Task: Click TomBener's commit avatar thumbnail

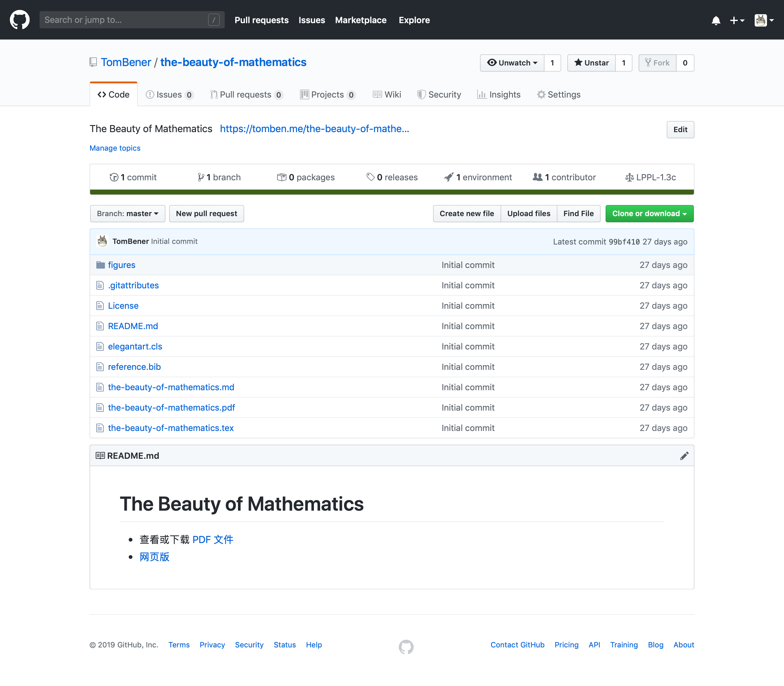Action: tap(102, 241)
